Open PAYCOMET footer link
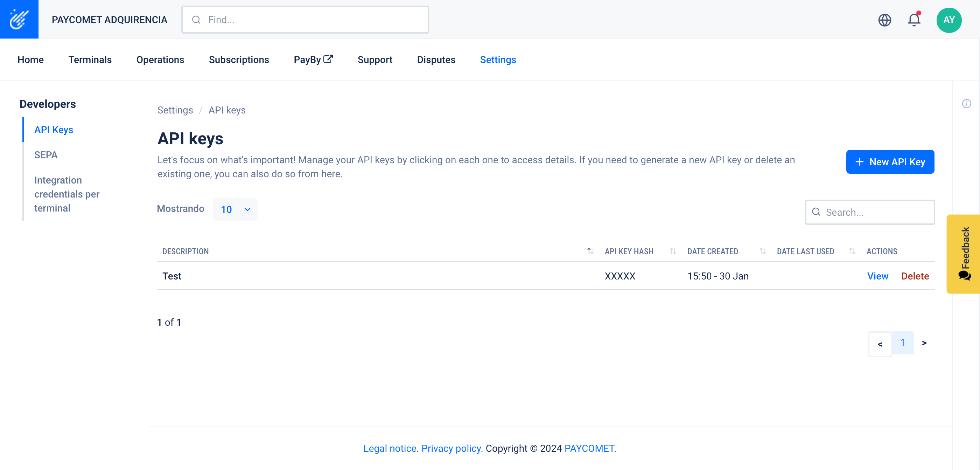Viewport: 980px width, 470px height. click(589, 448)
